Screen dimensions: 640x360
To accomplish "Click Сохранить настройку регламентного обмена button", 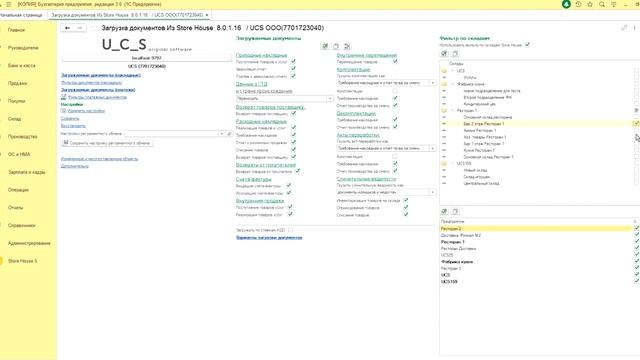I will pos(107,143).
